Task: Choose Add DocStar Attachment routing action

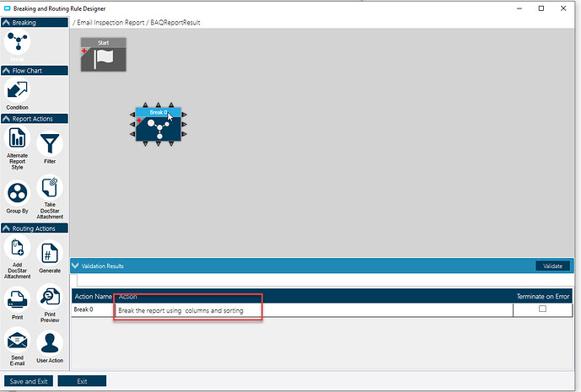Action: click(x=17, y=248)
